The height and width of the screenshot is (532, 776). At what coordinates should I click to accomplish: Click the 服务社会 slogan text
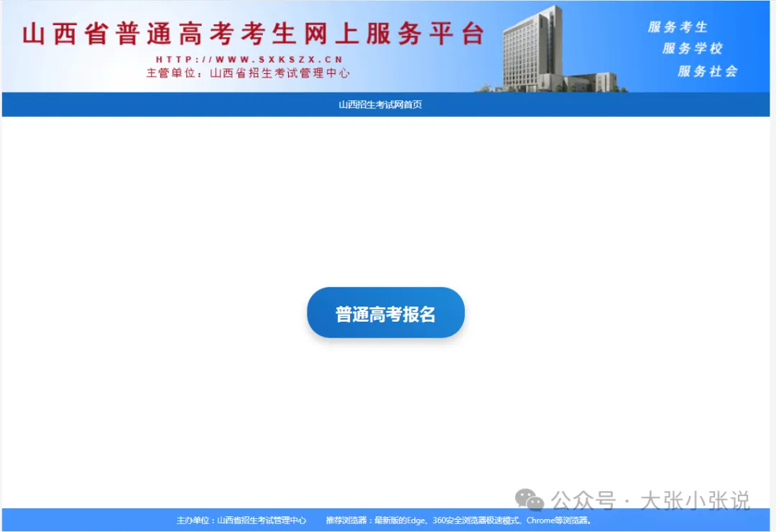click(x=707, y=71)
